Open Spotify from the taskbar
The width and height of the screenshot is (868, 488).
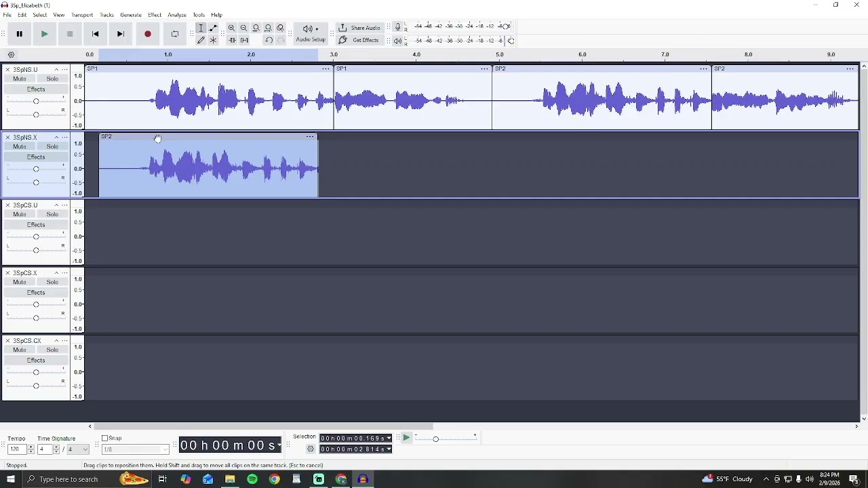coord(253,480)
